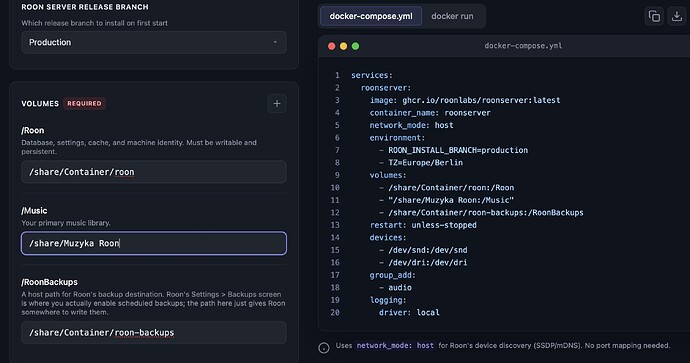This screenshot has width=690, height=363.
Task: Click the yellow dot in code window
Action: click(x=344, y=46)
